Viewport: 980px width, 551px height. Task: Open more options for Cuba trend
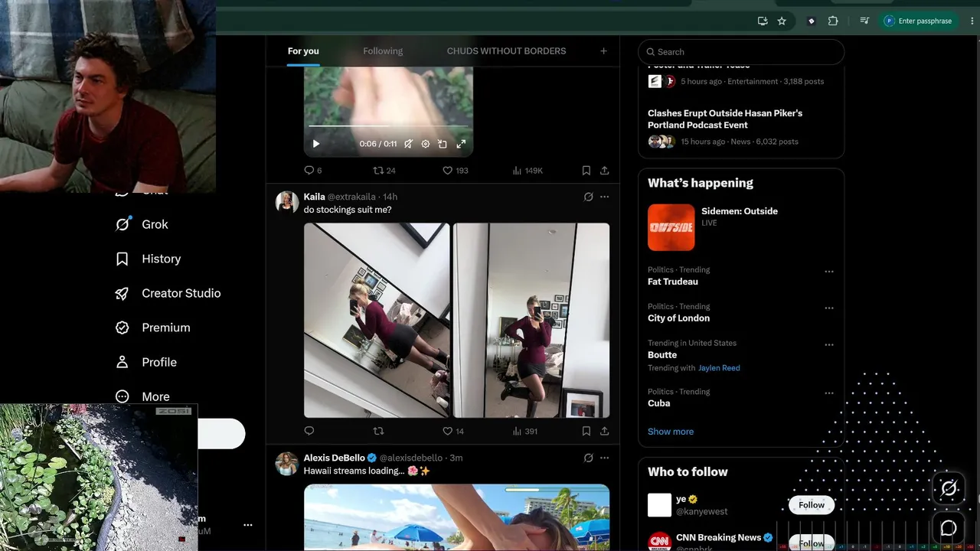click(x=828, y=393)
